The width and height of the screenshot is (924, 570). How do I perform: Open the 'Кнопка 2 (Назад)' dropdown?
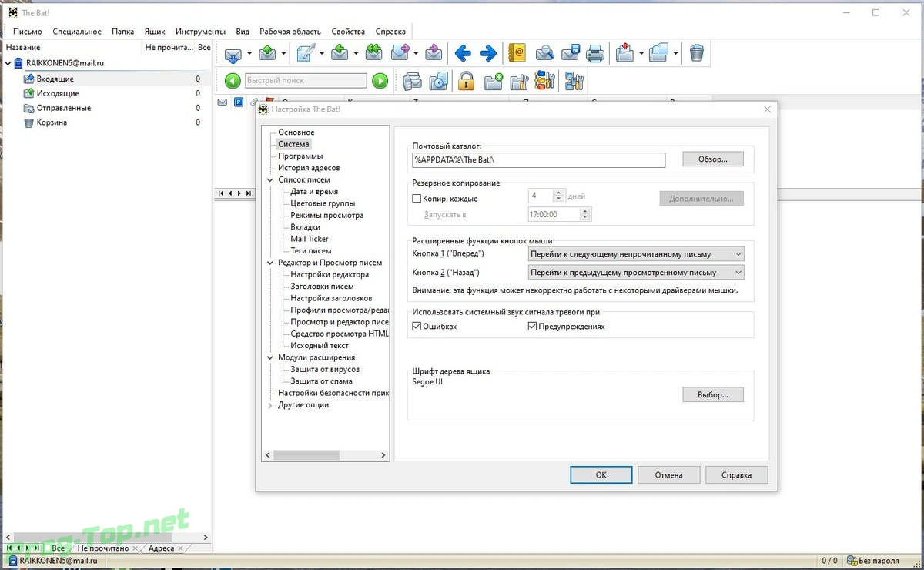[x=636, y=272]
